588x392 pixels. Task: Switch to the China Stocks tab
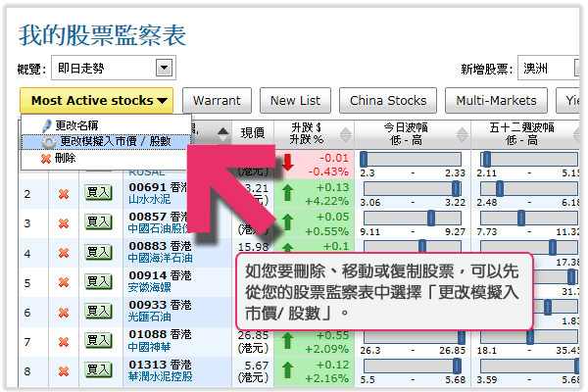(x=388, y=101)
